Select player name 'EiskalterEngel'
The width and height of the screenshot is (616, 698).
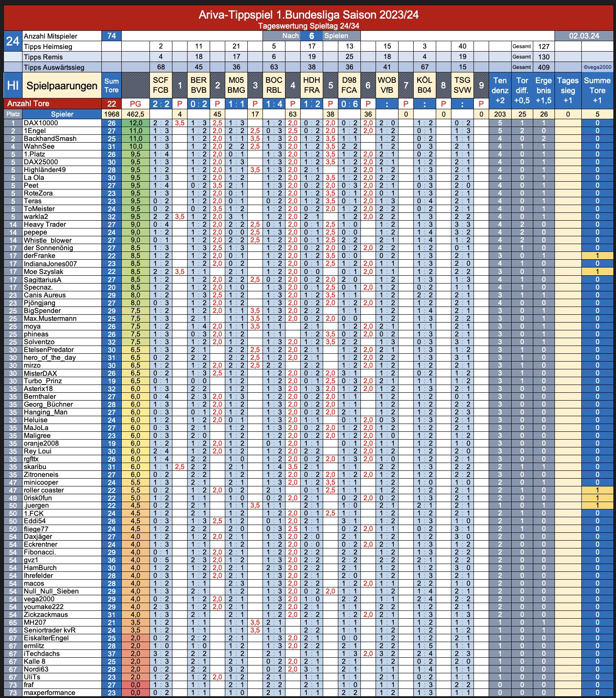tap(46, 638)
